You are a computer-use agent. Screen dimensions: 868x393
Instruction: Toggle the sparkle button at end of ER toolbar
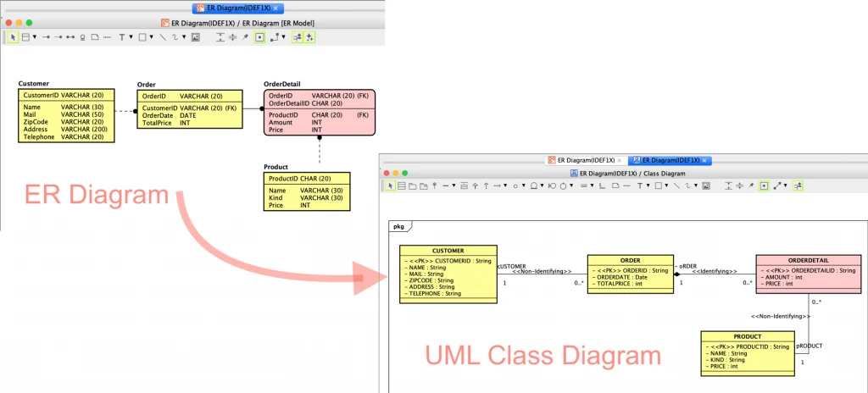pos(309,37)
